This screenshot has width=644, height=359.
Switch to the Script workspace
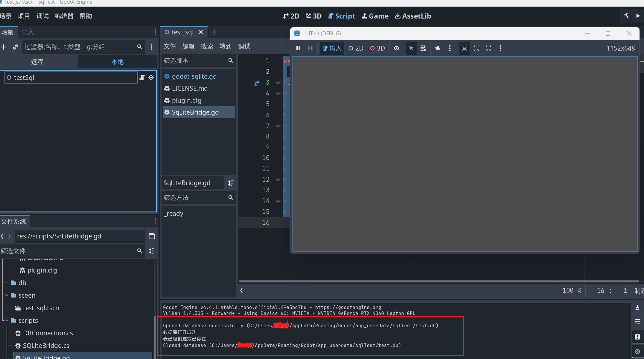pos(342,16)
